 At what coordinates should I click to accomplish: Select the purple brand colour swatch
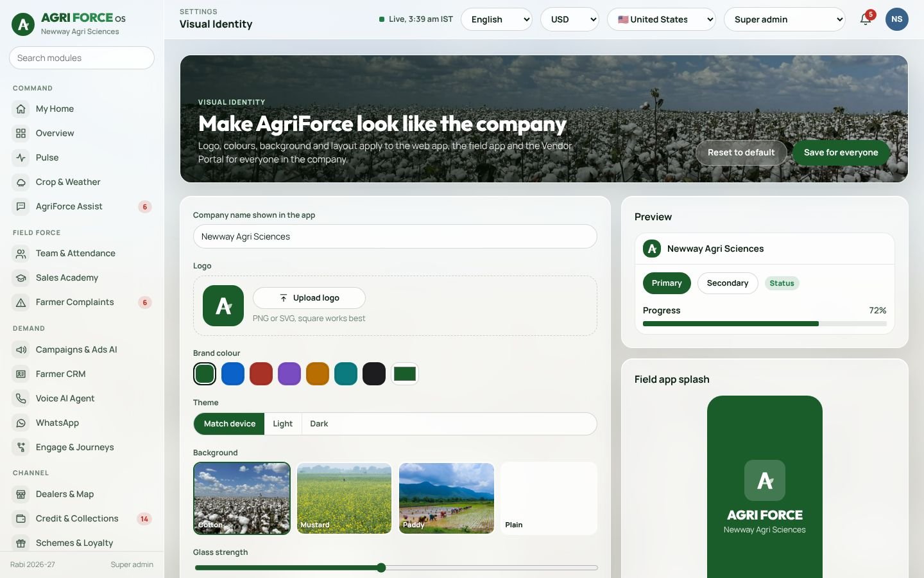coord(289,374)
